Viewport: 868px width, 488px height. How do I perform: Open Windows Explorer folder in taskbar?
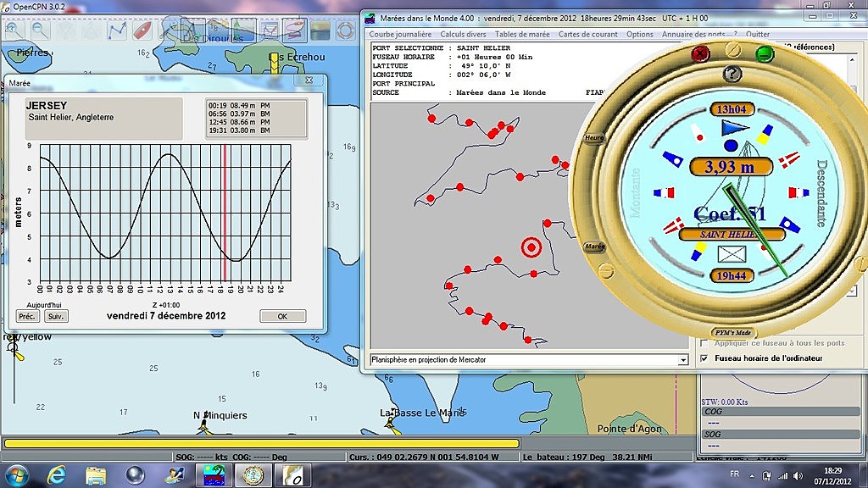[96, 475]
